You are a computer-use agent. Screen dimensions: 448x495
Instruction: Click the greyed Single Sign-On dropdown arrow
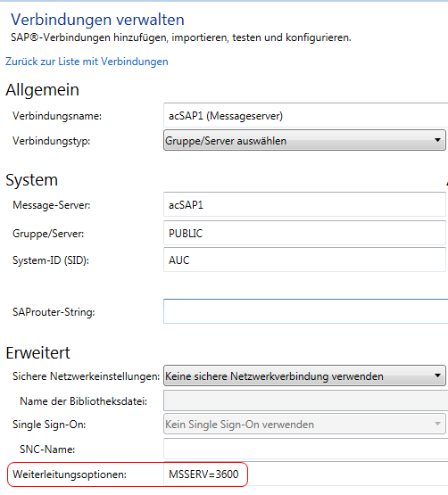[437, 424]
